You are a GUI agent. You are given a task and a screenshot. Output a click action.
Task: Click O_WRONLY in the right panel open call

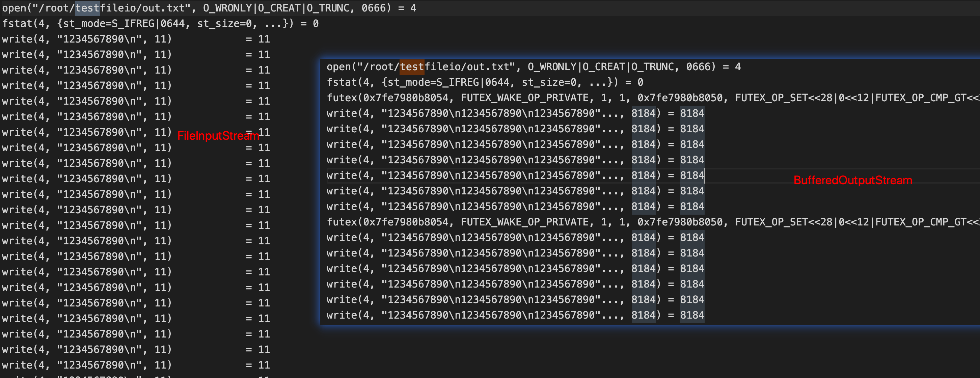tap(552, 67)
